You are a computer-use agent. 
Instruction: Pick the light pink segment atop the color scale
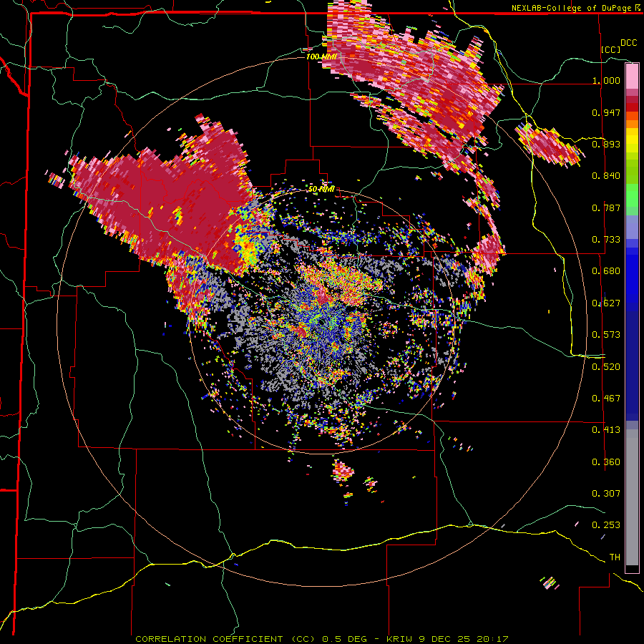pos(632,76)
